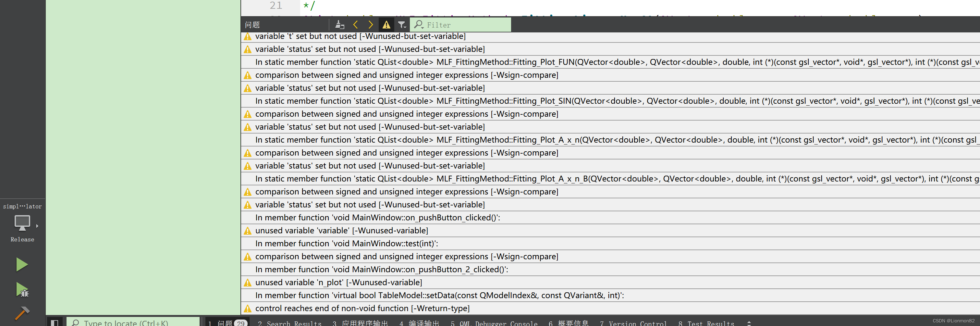Select the Fitting_Plot_SIN member function row

point(610,101)
